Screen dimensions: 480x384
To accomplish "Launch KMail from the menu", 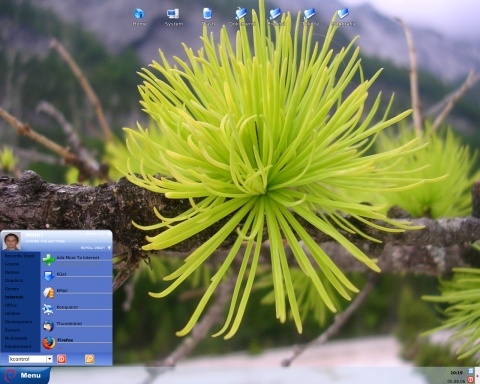I will pyautogui.click(x=77, y=292).
